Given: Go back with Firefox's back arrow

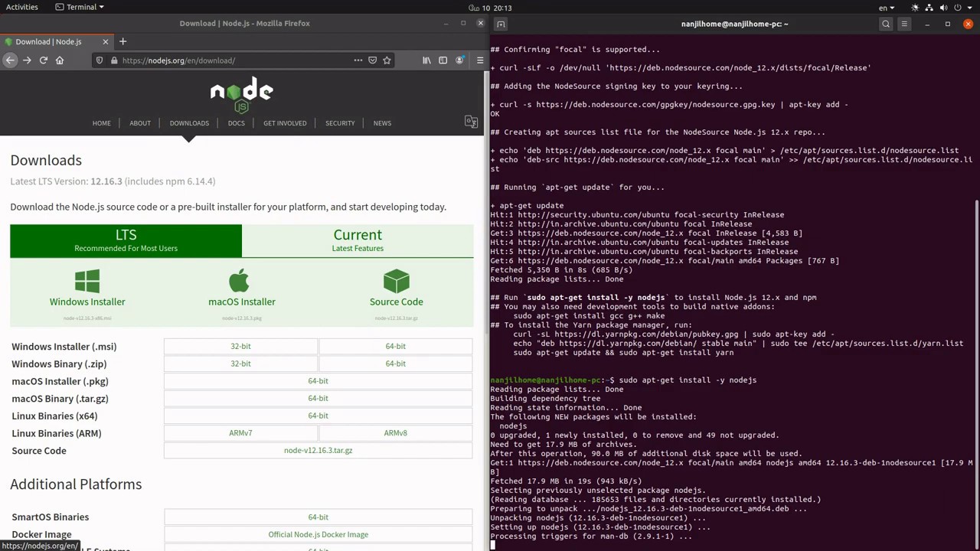Looking at the screenshot, I should (10, 60).
